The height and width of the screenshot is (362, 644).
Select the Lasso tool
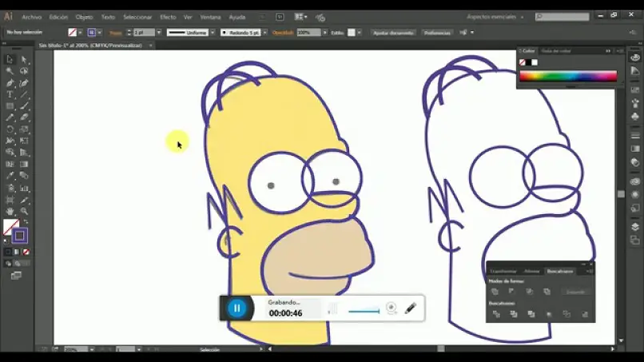(24, 71)
